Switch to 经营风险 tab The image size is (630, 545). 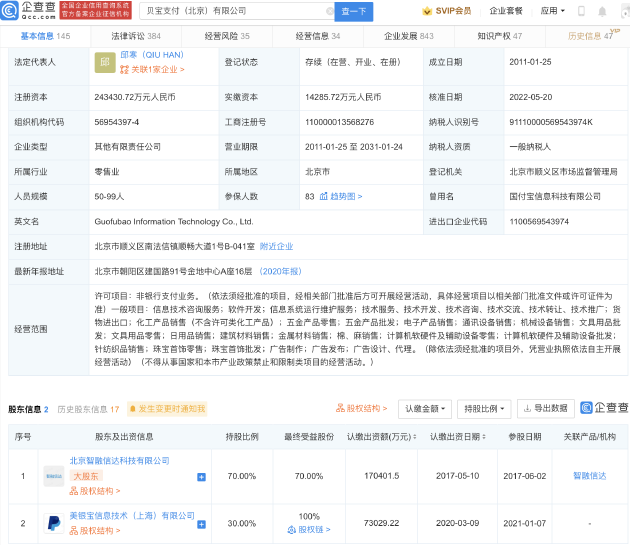(x=227, y=36)
